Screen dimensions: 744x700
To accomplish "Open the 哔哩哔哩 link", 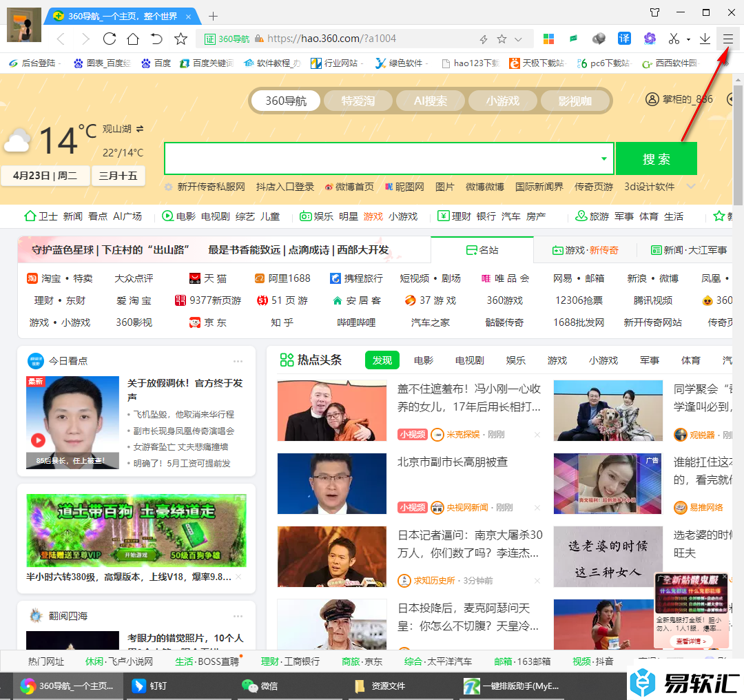I will tap(356, 322).
